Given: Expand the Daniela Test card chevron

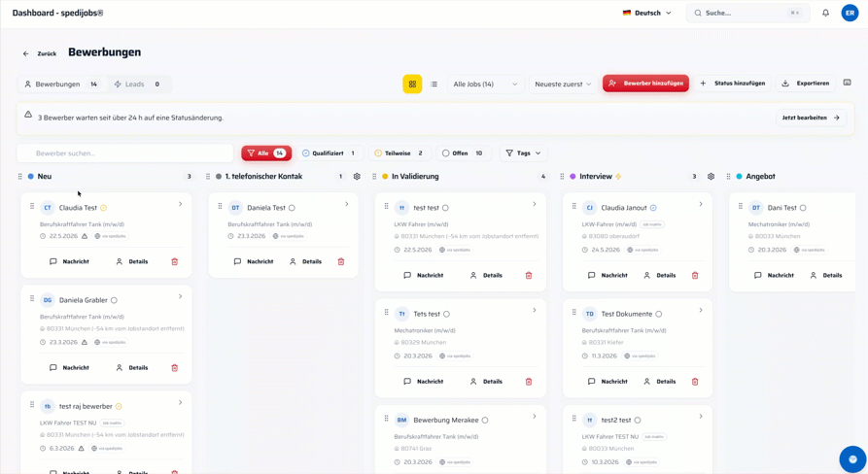Looking at the screenshot, I should 347,204.
